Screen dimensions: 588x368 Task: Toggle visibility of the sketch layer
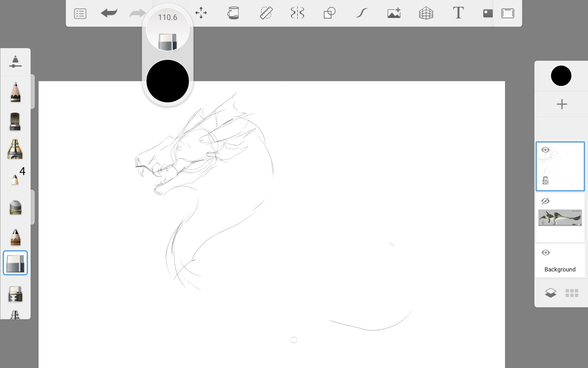click(x=545, y=150)
